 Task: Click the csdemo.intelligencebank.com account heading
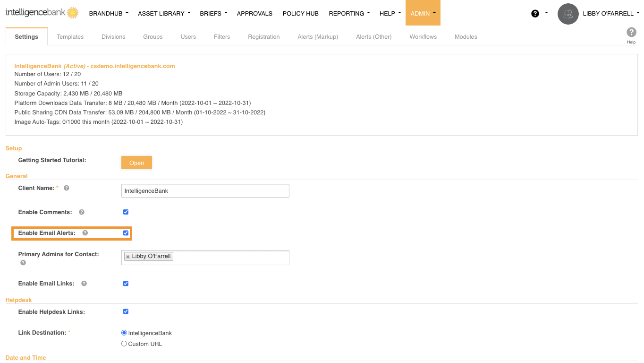click(x=95, y=66)
